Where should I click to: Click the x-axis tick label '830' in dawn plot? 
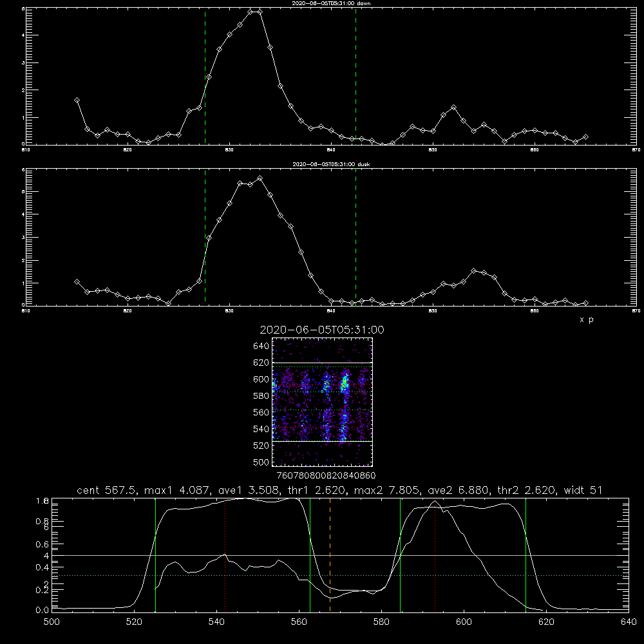229,150
